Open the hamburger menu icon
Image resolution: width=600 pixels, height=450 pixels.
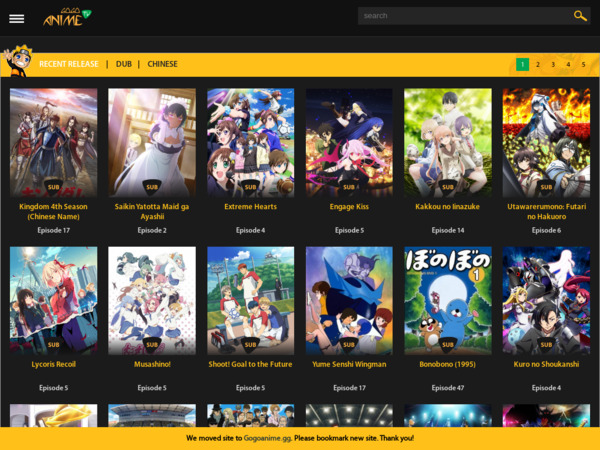click(x=16, y=18)
